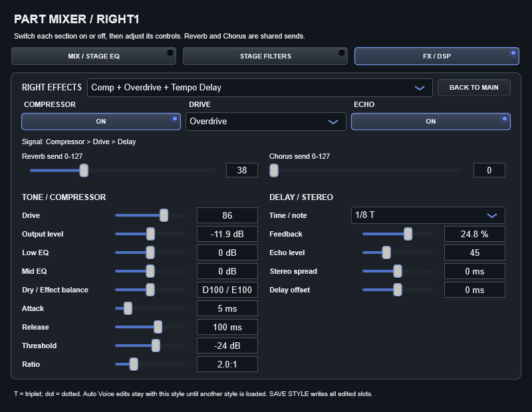Click the Low EQ value field
The image size is (532, 412).
[227, 253]
